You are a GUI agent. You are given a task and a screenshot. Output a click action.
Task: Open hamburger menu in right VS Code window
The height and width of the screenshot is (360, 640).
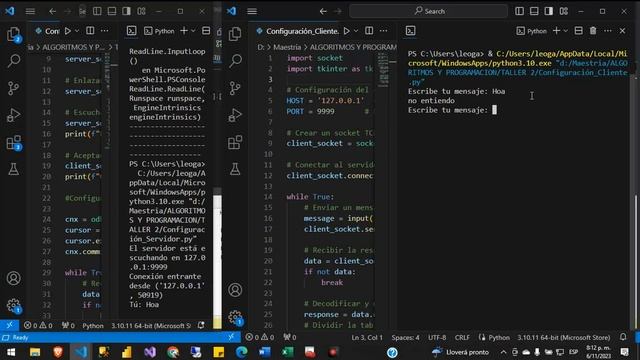click(x=252, y=11)
